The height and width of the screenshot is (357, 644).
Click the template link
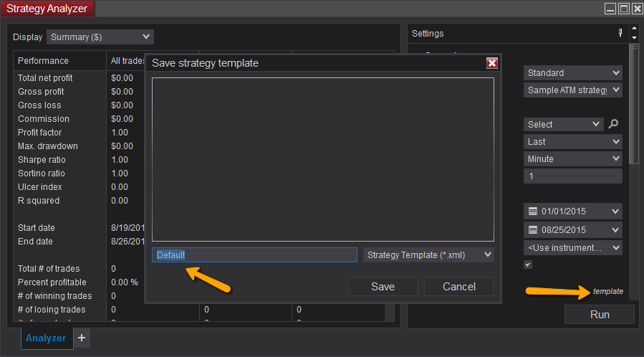[608, 292]
